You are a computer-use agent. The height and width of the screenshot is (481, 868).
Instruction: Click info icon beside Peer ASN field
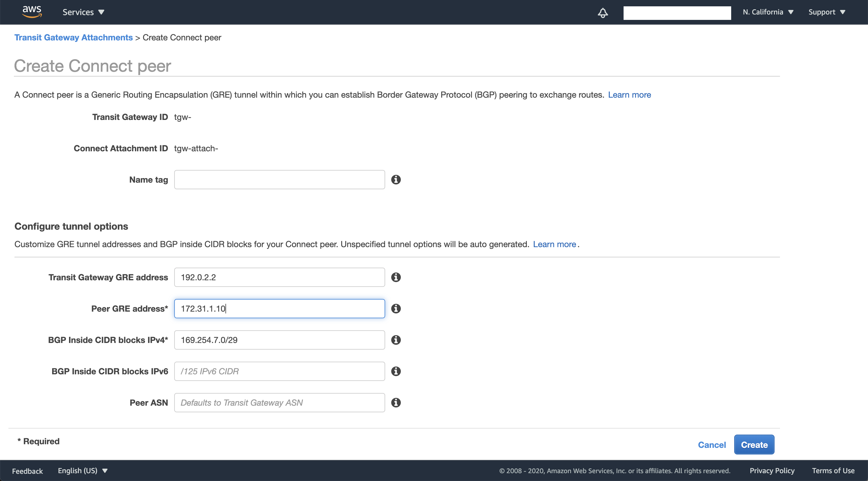[396, 403]
